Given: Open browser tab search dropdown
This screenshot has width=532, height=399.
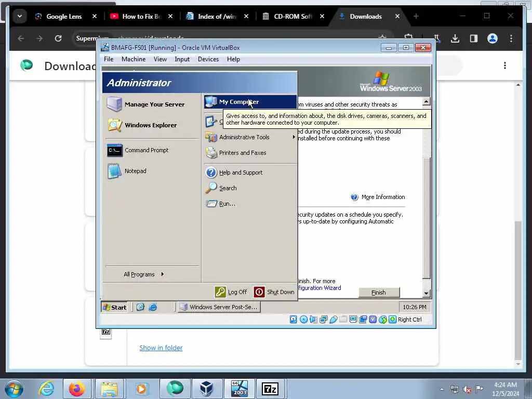Looking at the screenshot, I should [x=20, y=16].
